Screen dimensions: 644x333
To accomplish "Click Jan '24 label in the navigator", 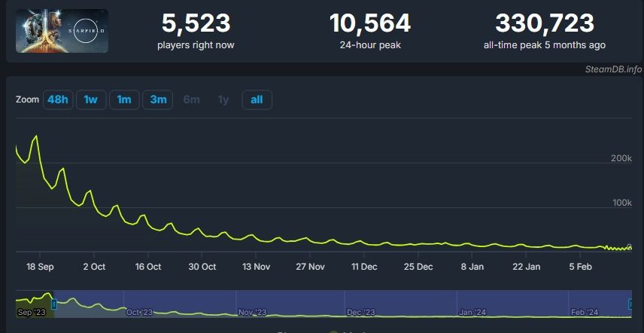I will click(472, 313).
